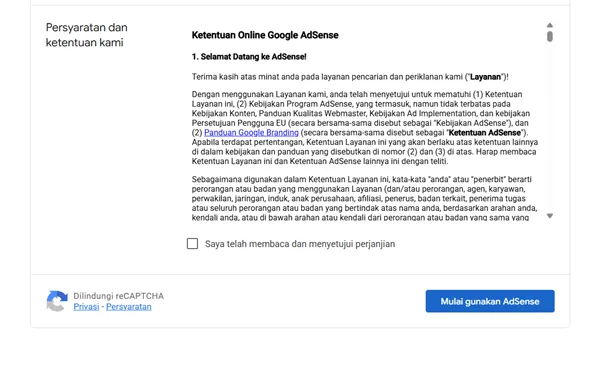The width and height of the screenshot is (600, 391).
Task: Open the reCAPTCHA Privasi link
Action: coord(86,307)
